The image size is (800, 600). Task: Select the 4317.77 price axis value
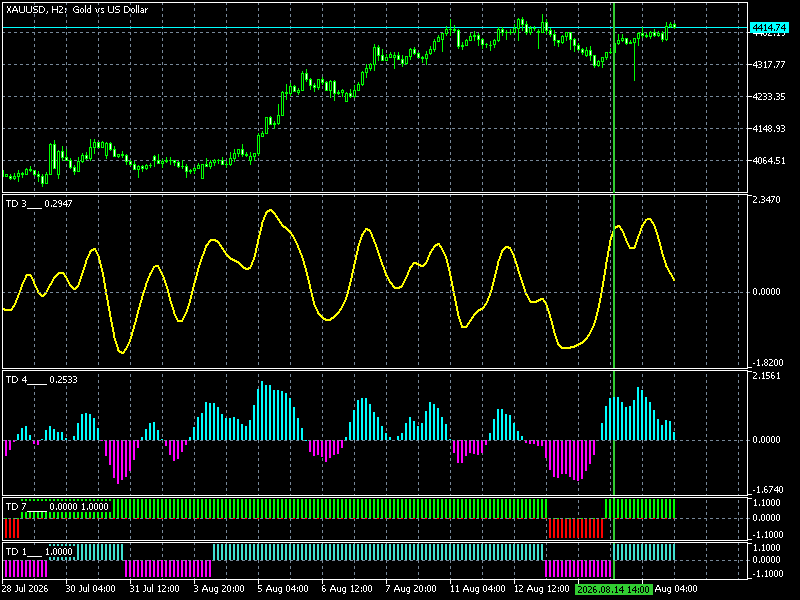(769, 65)
